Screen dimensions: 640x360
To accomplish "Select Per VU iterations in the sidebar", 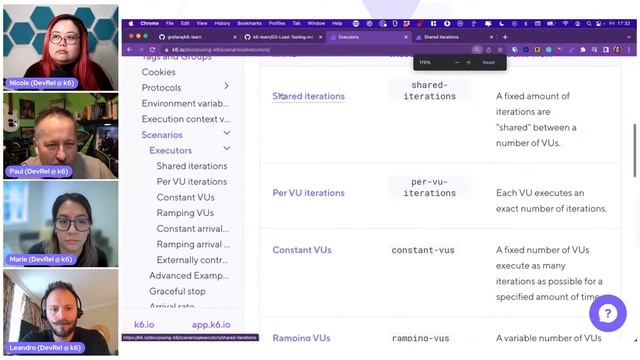I will click(192, 182).
